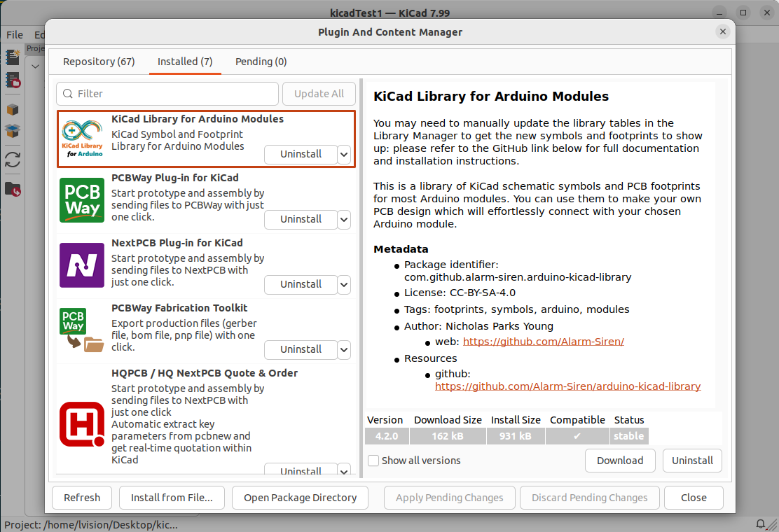Click the 162 kB download size cell
This screenshot has width=779, height=532.
tap(448, 436)
